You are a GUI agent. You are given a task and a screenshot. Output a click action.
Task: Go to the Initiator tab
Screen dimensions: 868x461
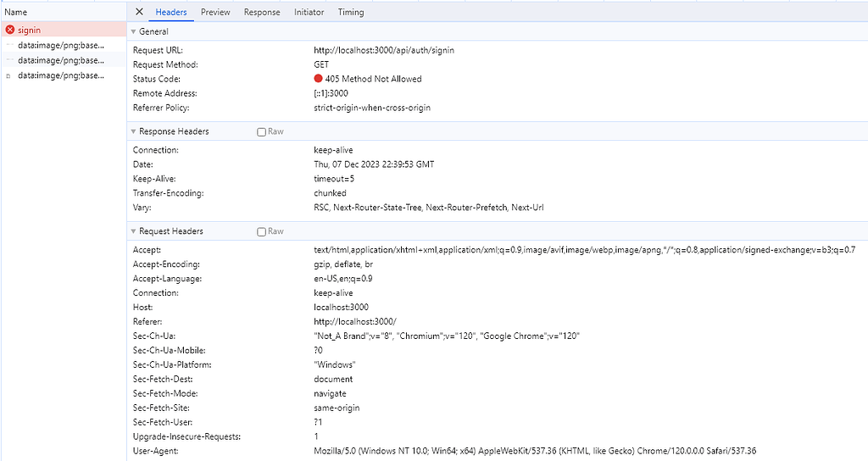point(309,13)
